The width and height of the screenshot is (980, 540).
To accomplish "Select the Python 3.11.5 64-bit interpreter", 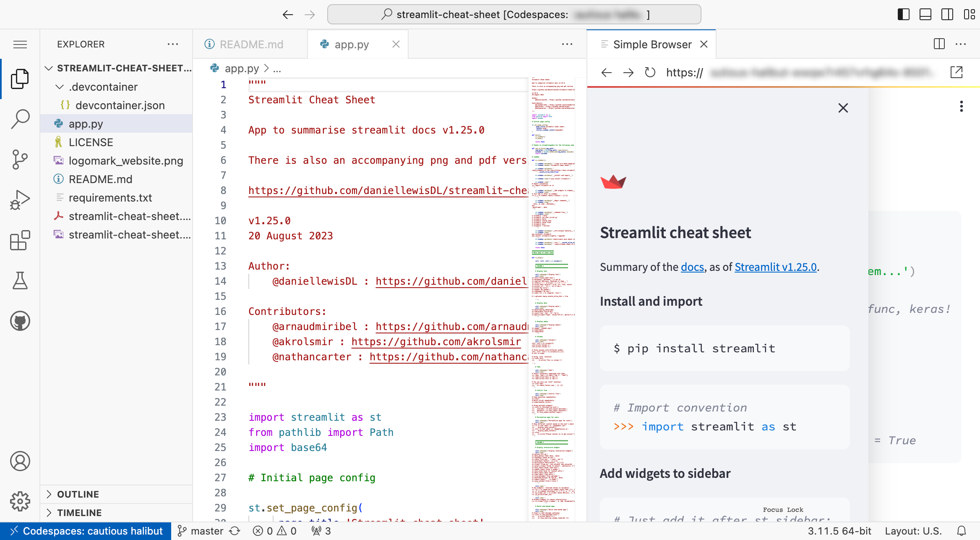I will coord(839,531).
